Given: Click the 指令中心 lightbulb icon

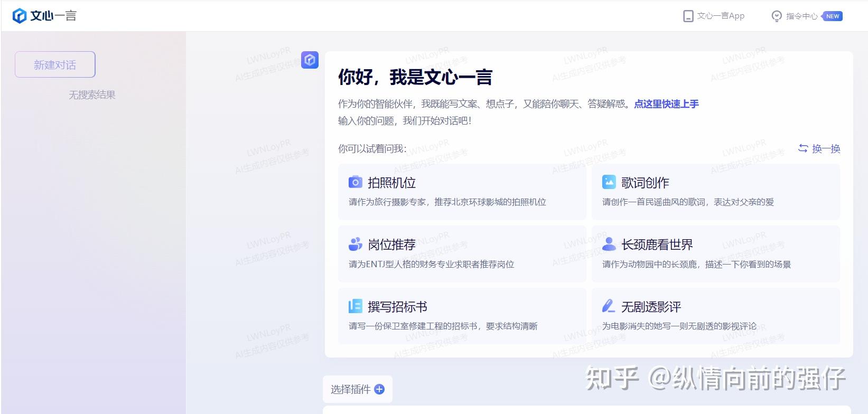Looking at the screenshot, I should tap(777, 16).
